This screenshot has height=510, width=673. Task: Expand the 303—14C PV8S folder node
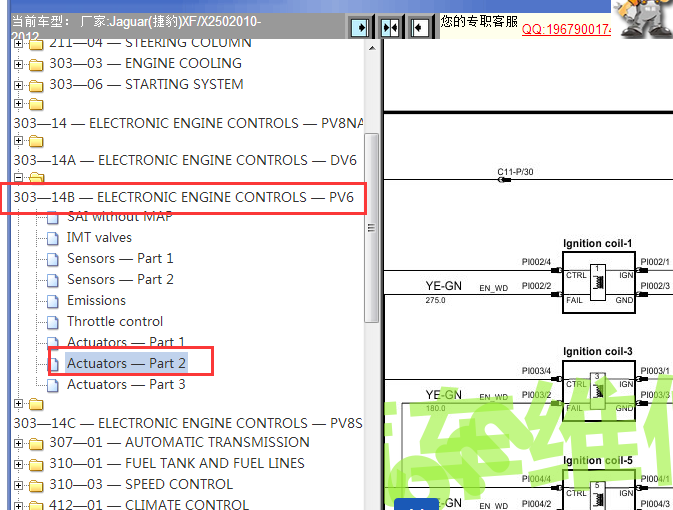(18, 404)
